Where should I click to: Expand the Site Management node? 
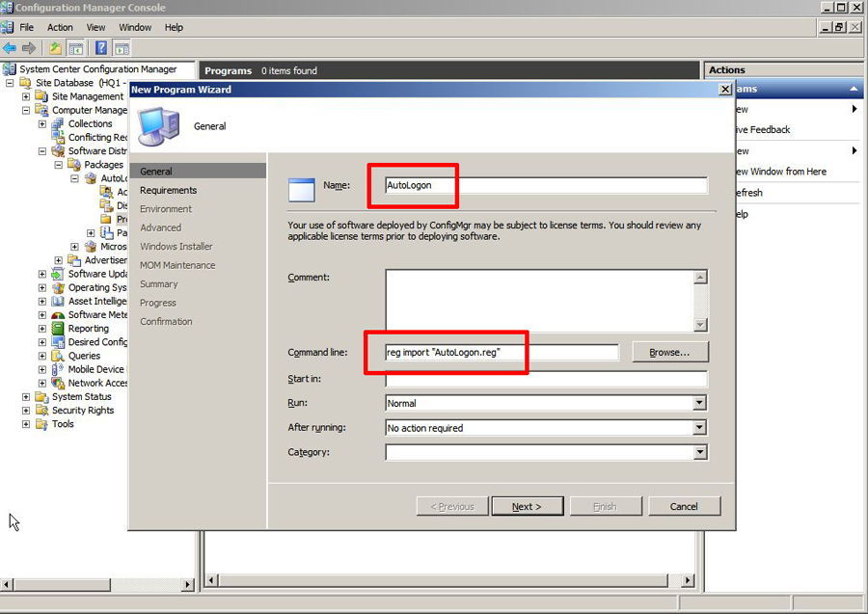point(26,96)
